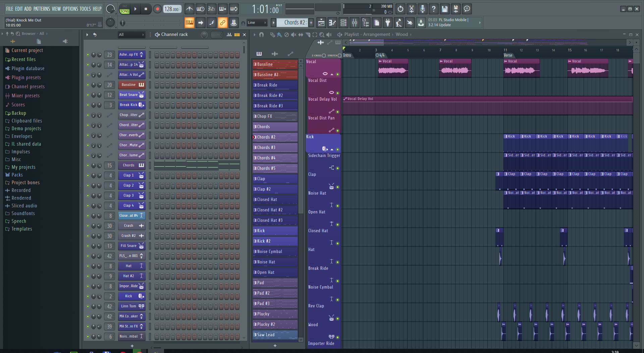Open the Line snap dropdown
Viewport: 644px width, 353px height.
257,23
